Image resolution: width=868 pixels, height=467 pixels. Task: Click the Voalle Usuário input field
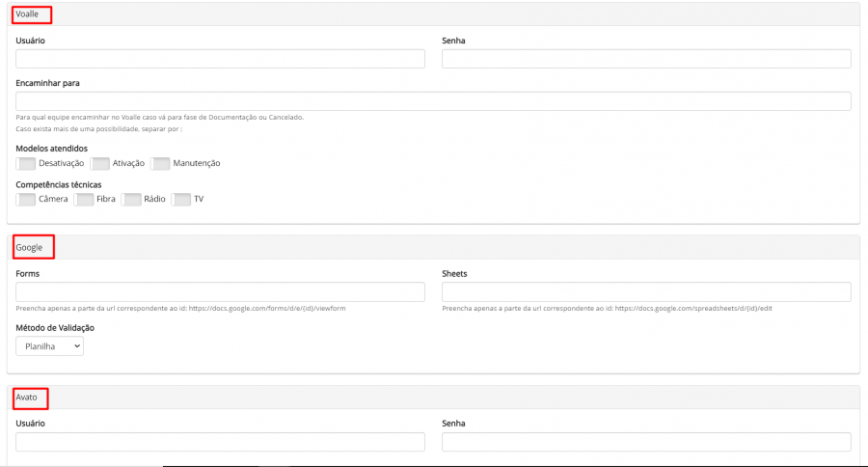(x=220, y=59)
